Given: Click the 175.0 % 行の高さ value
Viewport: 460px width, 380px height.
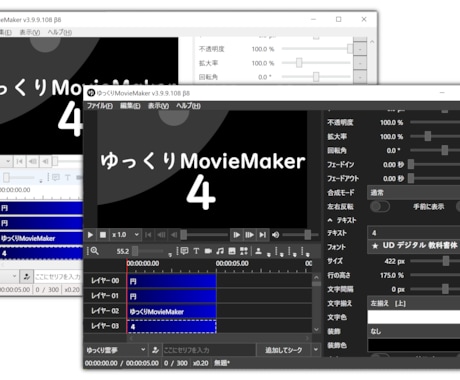Looking at the screenshot, I should (x=392, y=275).
